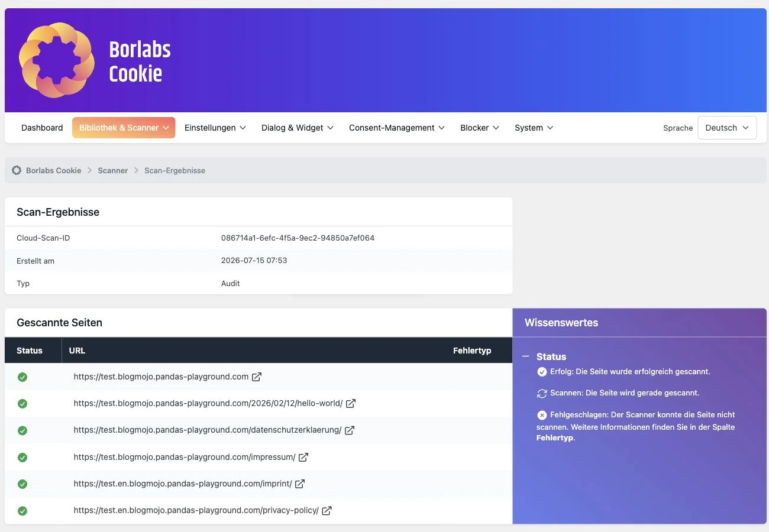769x532 pixels.
Task: Open the privacy-policy page URL link
Action: click(x=196, y=510)
